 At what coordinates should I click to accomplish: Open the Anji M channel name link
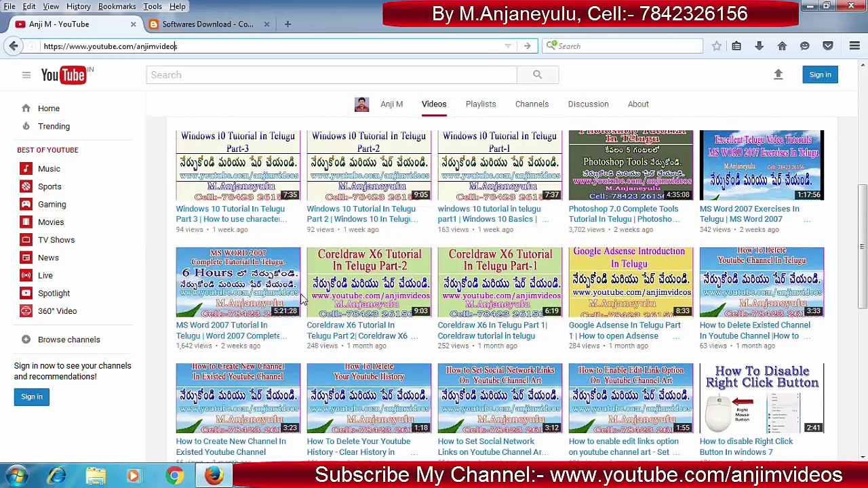click(391, 104)
